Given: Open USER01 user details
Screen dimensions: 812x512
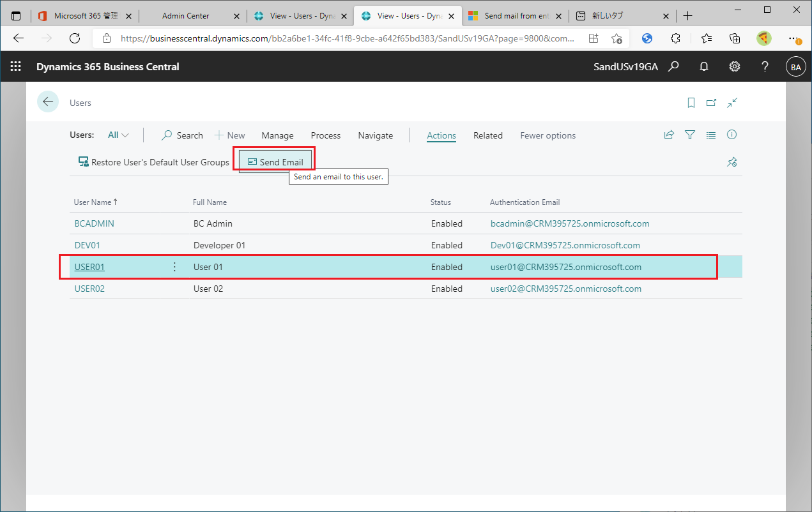Looking at the screenshot, I should 89,266.
